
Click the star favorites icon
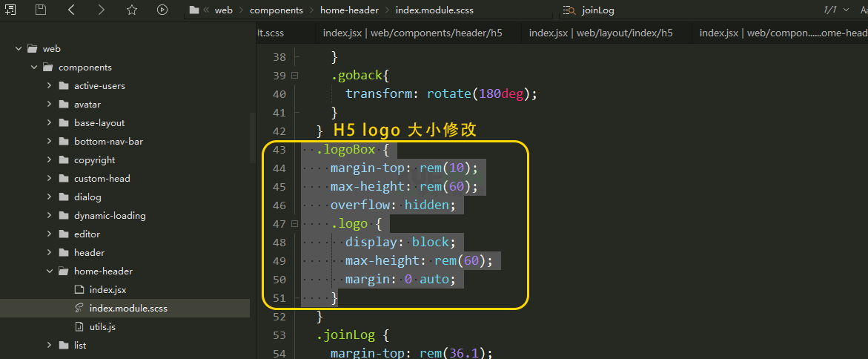click(x=132, y=10)
